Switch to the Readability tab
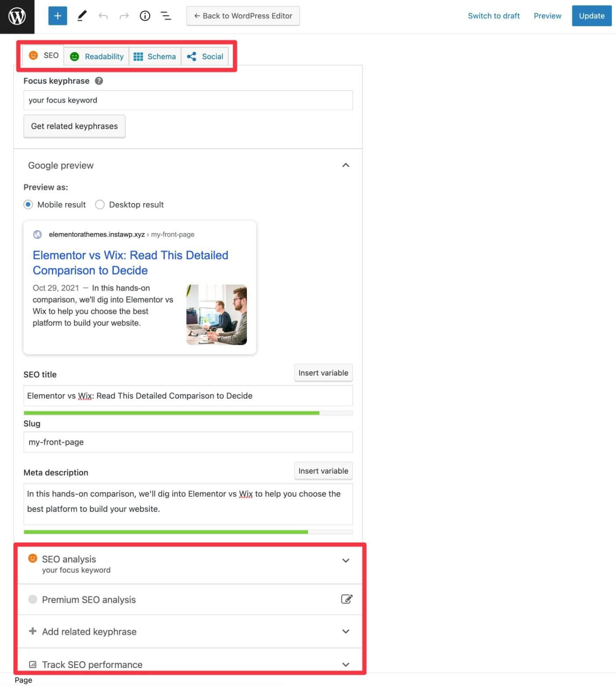Viewport: 616px width, 686px height. [x=97, y=56]
